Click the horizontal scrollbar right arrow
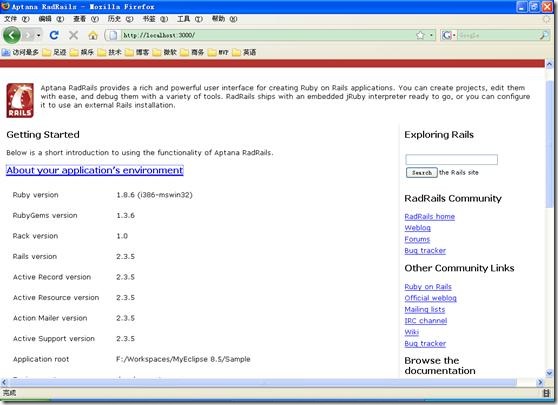The height and width of the screenshot is (405, 558). tap(540, 383)
